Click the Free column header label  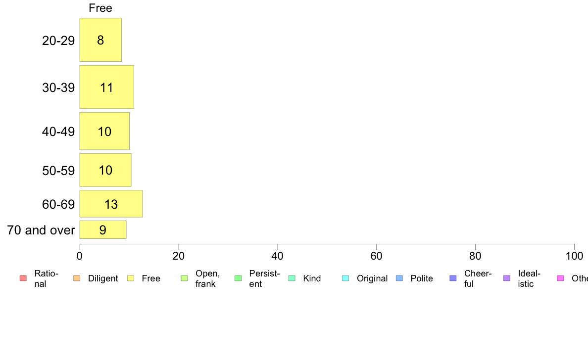click(x=100, y=8)
